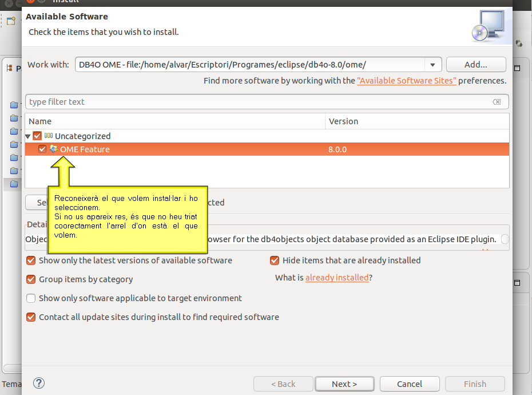Sort by the Version column header

tap(418, 121)
